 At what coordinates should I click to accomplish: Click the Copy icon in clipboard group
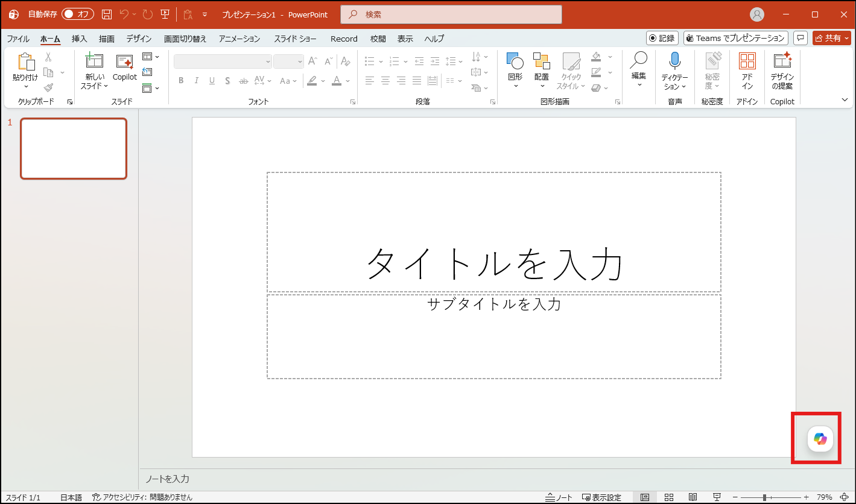pos(48,72)
